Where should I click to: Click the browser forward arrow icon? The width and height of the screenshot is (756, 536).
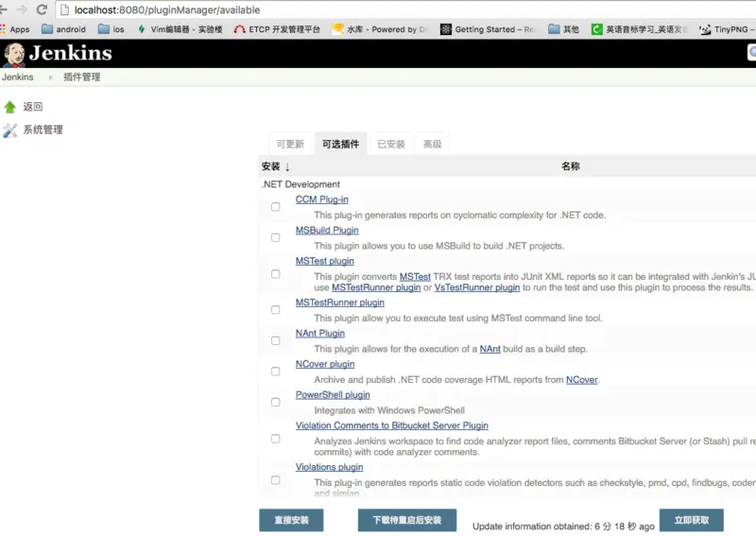pyautogui.click(x=22, y=9)
